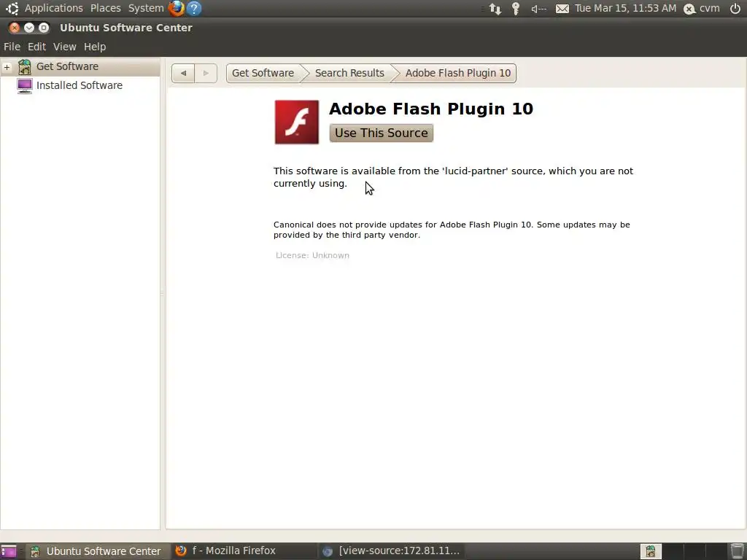747x560 pixels.
Task: Click the date and time clock
Action: click(625, 8)
